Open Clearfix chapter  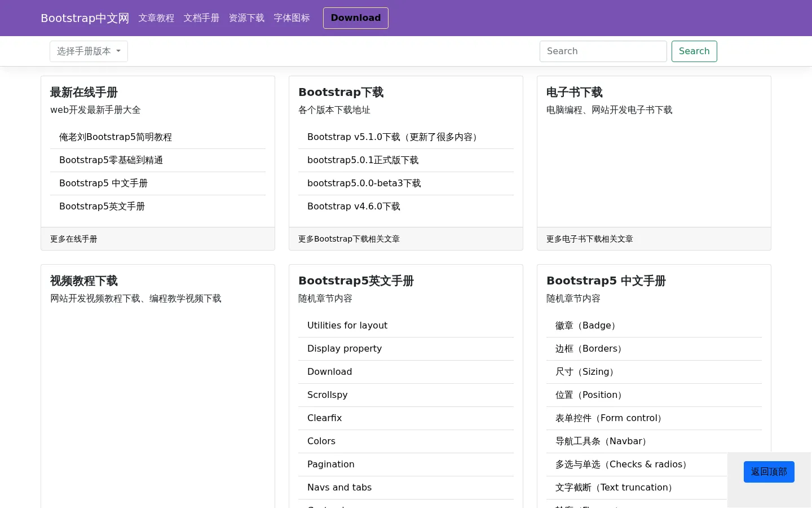pyautogui.click(x=325, y=418)
